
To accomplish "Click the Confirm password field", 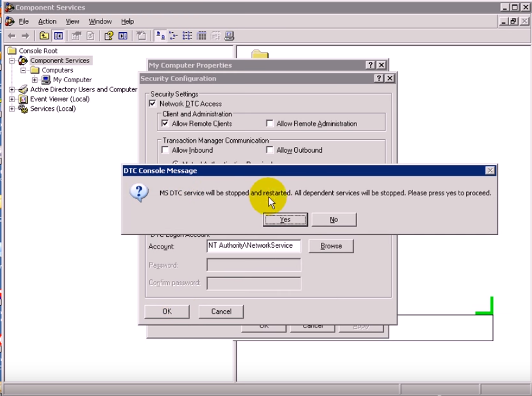I will [x=253, y=283].
